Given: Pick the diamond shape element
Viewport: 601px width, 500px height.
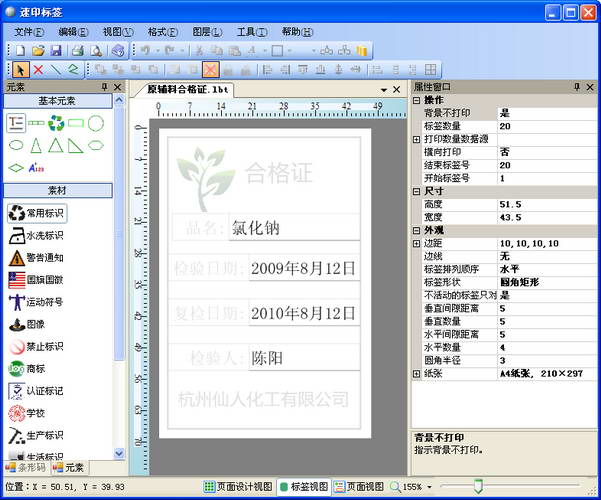Looking at the screenshot, I should click(x=16, y=168).
